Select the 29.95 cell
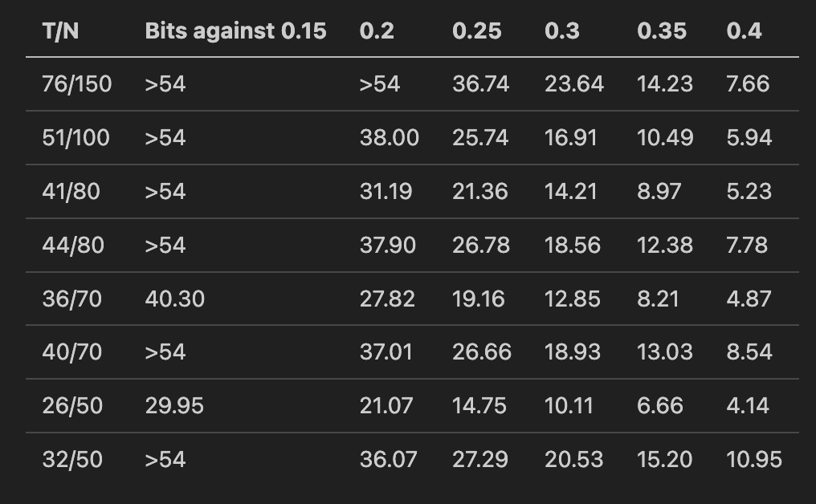 174,406
